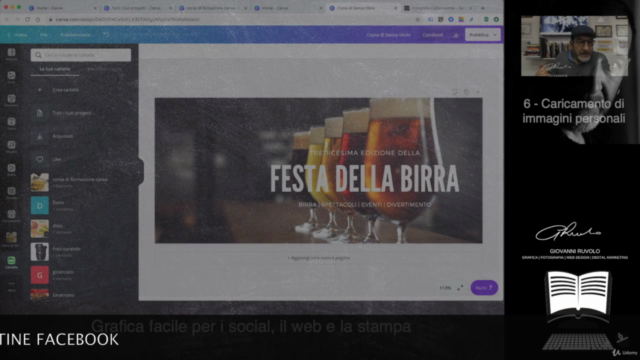The image size is (640, 360).
Task: Open the new browser tab plus button
Action: click(x=482, y=8)
